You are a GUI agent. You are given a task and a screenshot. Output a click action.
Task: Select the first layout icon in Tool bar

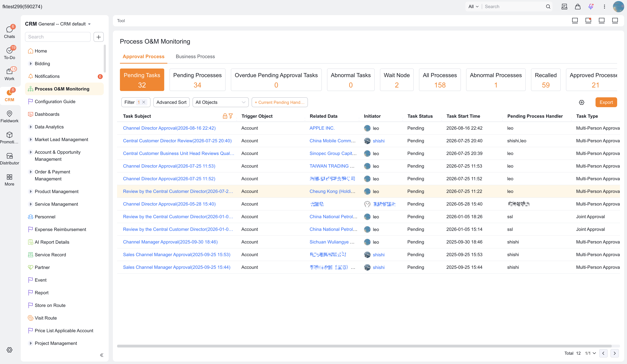point(575,21)
